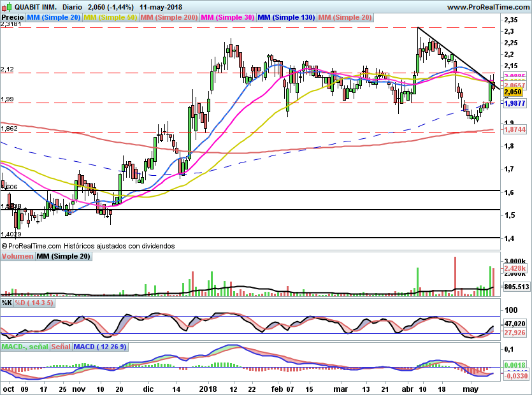Select the MACD-, señal histogram label
Screen dimensions: 532x395
coord(25,347)
